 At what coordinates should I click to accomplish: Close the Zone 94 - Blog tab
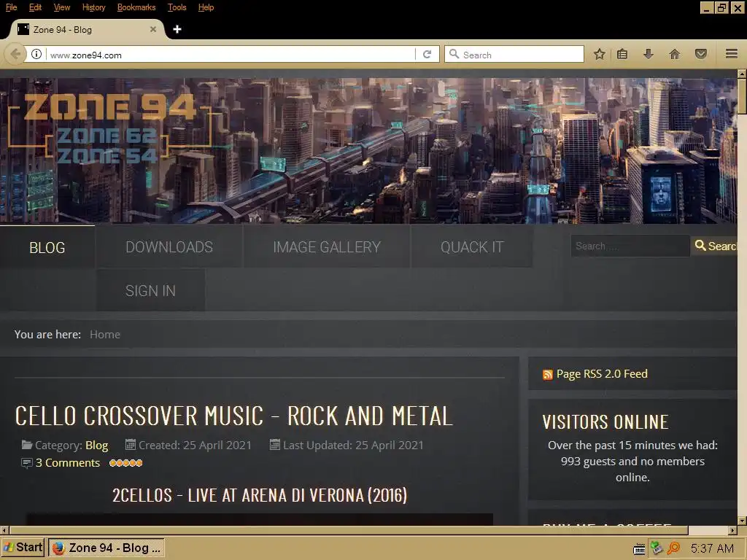(153, 29)
